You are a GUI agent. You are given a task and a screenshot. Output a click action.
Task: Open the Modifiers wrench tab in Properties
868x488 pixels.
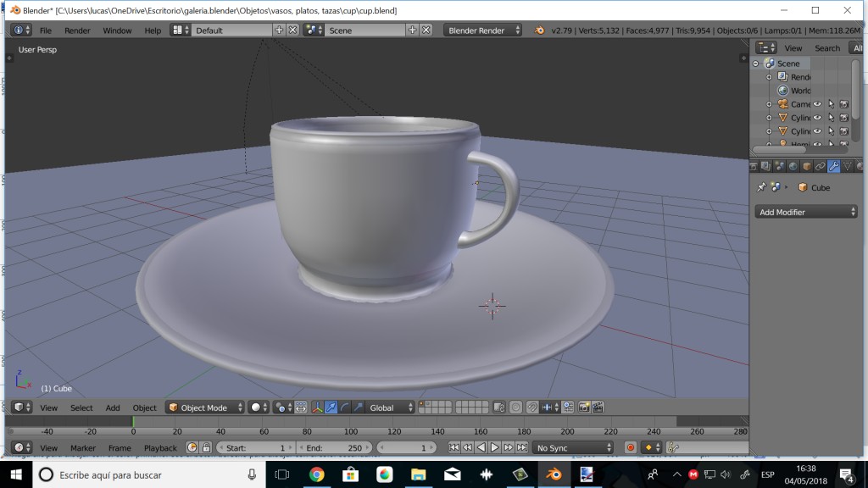(x=833, y=167)
